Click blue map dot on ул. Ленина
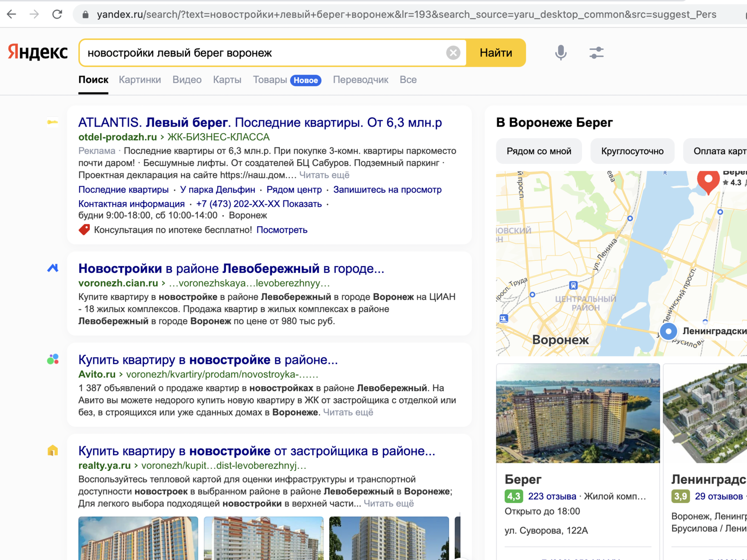Image resolution: width=747 pixels, height=560 pixels. [630, 218]
